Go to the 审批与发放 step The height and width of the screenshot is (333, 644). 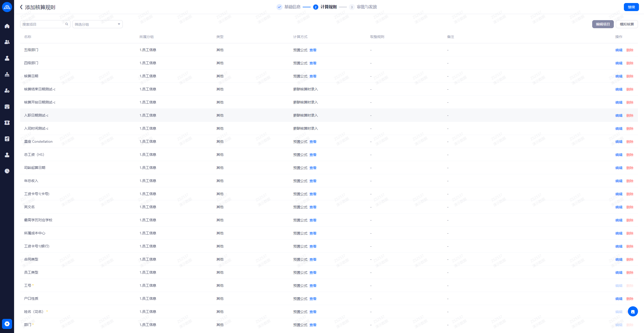click(363, 7)
